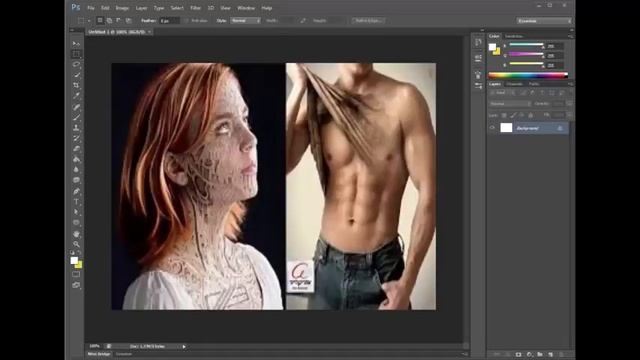This screenshot has width=640, height=360.
Task: Click Subtract from selection mode button
Action: click(x=119, y=20)
